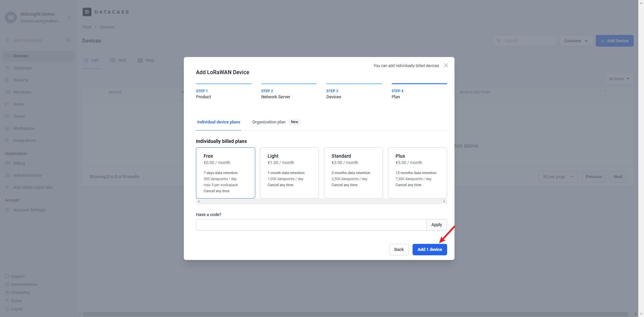Click the Map view icon

point(140,60)
